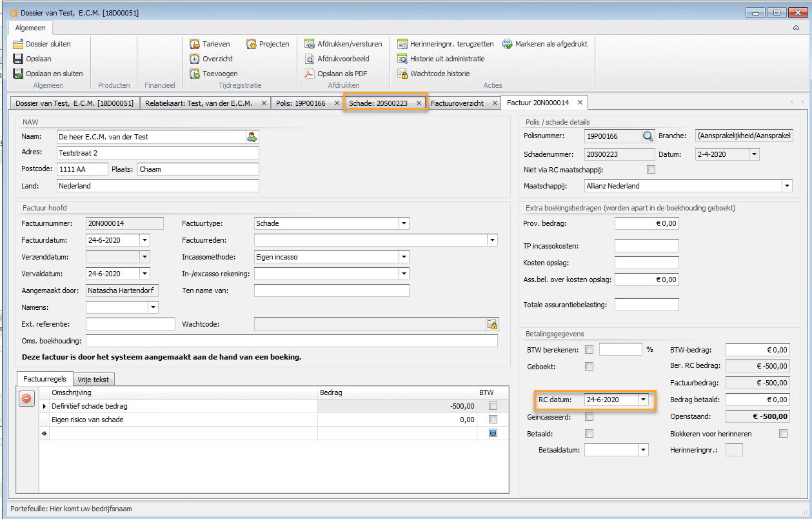Click the Omschrijving column header
This screenshot has height=519, width=812.
point(183,392)
